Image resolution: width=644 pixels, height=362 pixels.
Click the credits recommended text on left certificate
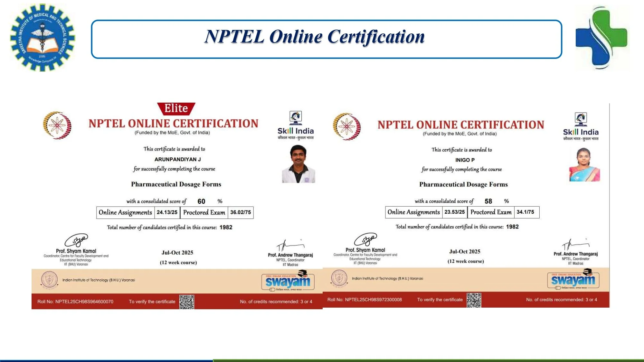coord(276,302)
